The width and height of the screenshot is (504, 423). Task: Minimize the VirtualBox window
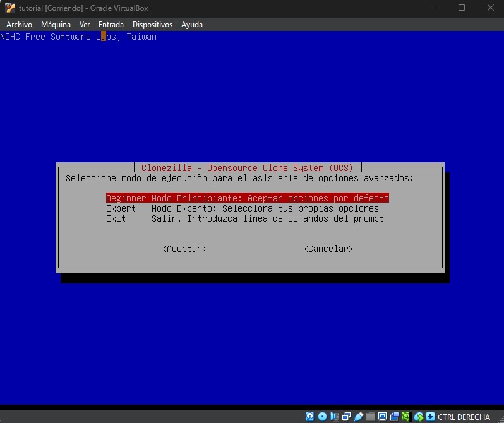433,8
